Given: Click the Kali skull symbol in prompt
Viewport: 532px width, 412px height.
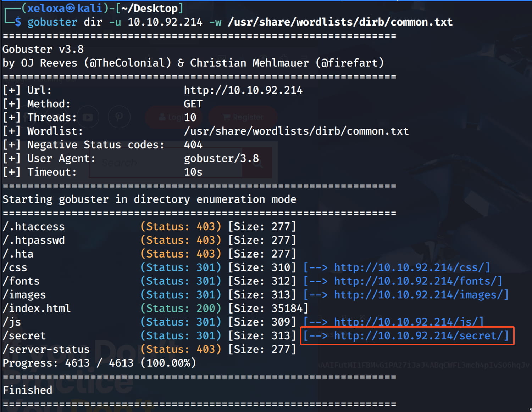Looking at the screenshot, I should coord(71,8).
